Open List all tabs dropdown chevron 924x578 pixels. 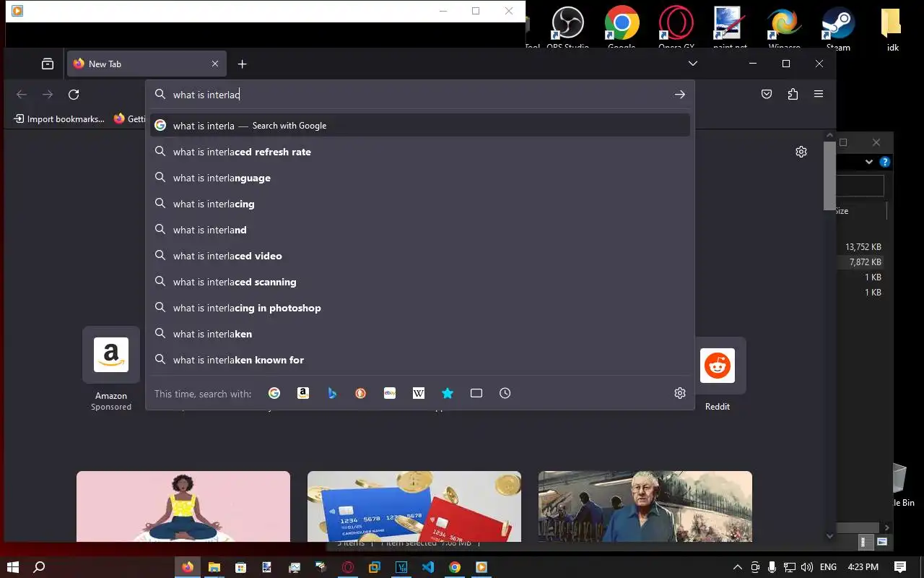coord(693,64)
